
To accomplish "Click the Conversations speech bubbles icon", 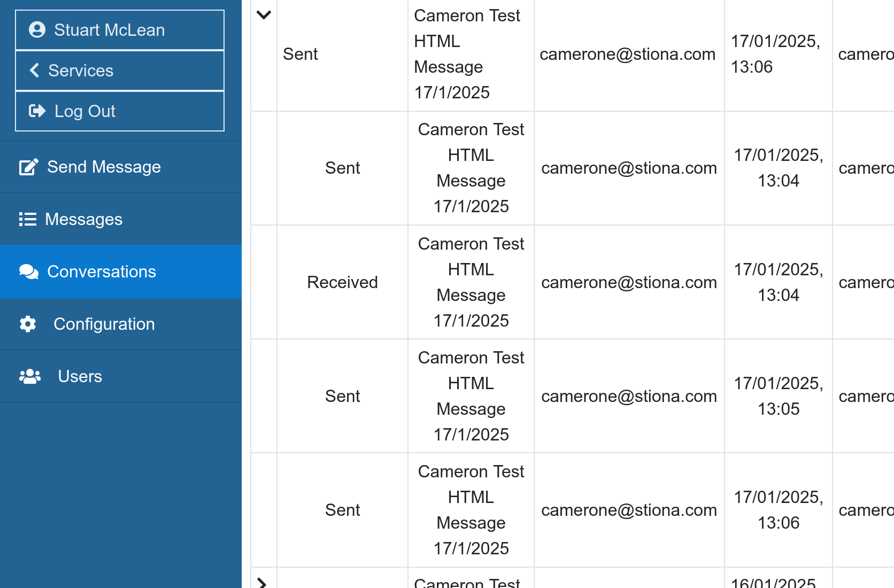I will click(29, 272).
